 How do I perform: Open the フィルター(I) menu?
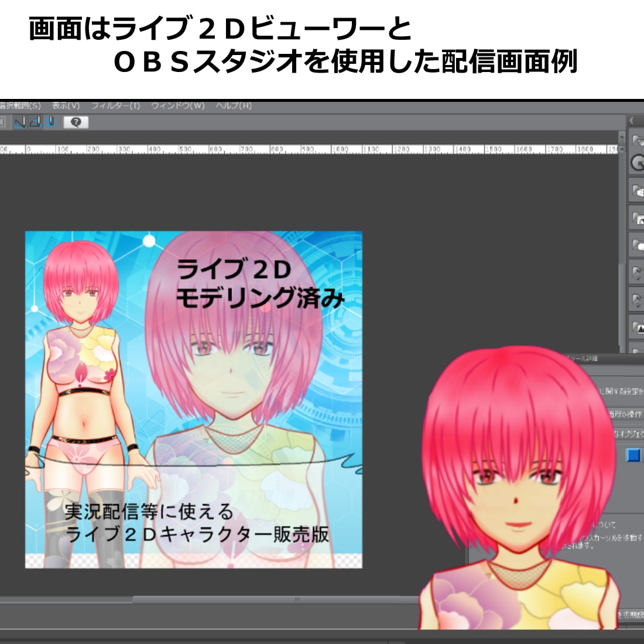point(115,106)
